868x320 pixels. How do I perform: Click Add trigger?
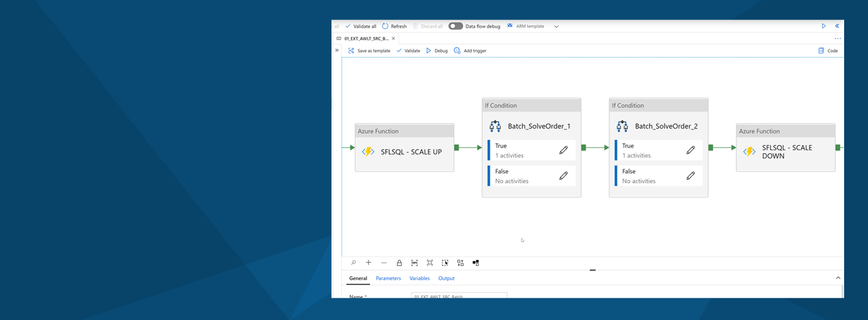(470, 50)
